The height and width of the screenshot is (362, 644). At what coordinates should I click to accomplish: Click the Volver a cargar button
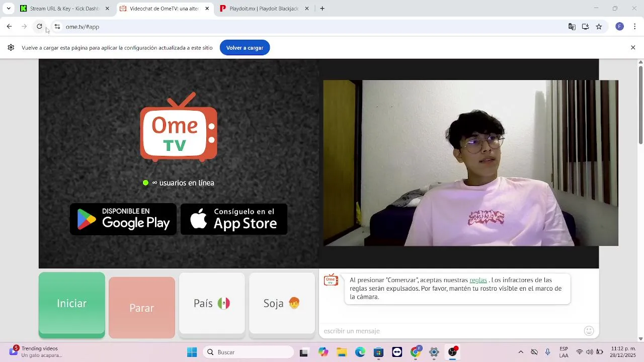pyautogui.click(x=245, y=48)
